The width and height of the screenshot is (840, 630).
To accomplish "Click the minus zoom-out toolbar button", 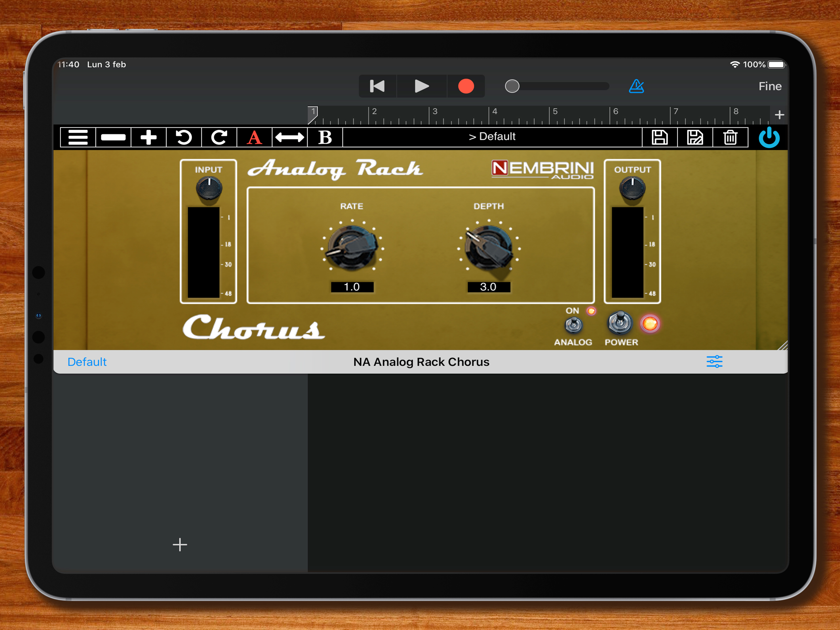I will click(113, 137).
